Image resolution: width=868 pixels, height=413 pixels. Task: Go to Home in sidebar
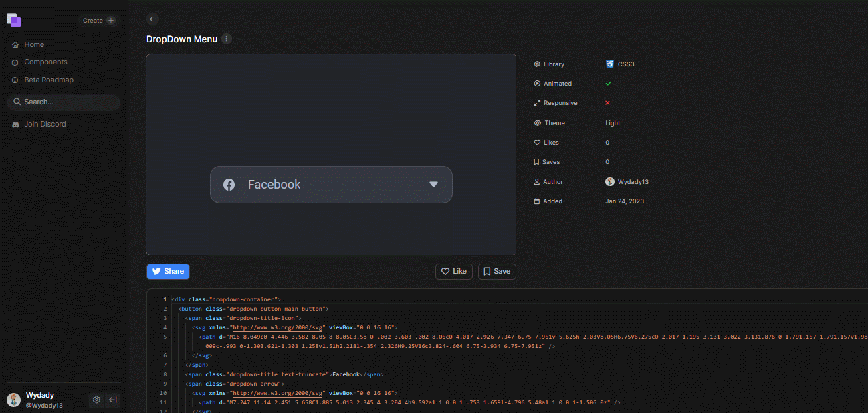(x=34, y=44)
